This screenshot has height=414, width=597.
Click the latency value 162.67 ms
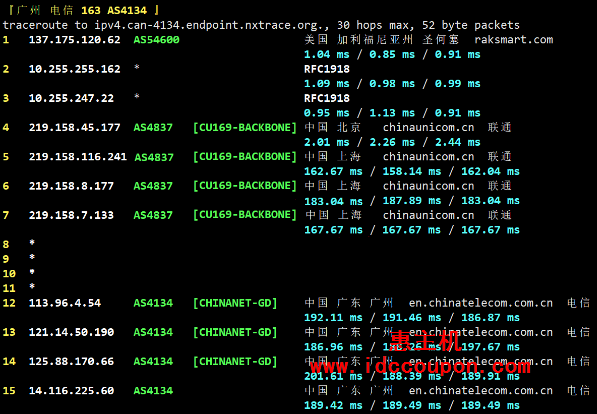[333, 172]
